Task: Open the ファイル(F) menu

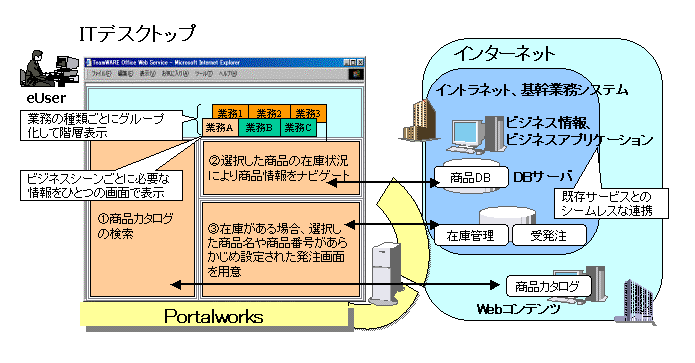Action: (x=101, y=74)
